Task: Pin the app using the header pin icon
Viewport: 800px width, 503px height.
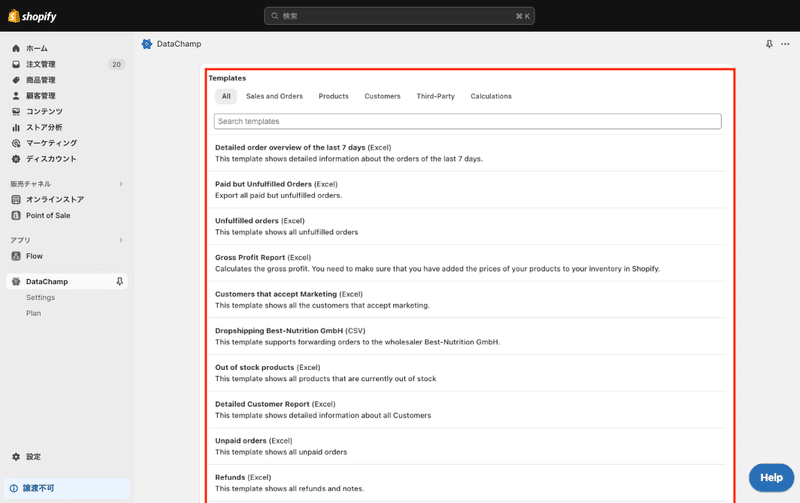Action: pos(769,44)
